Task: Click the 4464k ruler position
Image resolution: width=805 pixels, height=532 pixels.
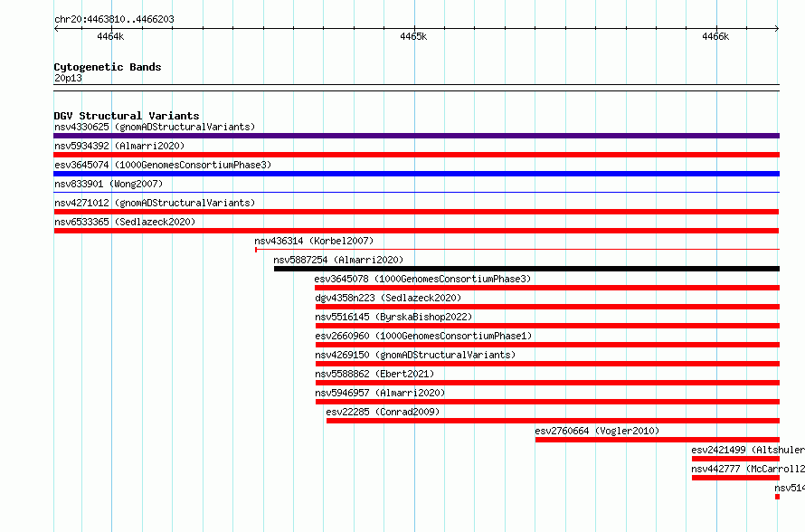Action: pyautogui.click(x=110, y=36)
